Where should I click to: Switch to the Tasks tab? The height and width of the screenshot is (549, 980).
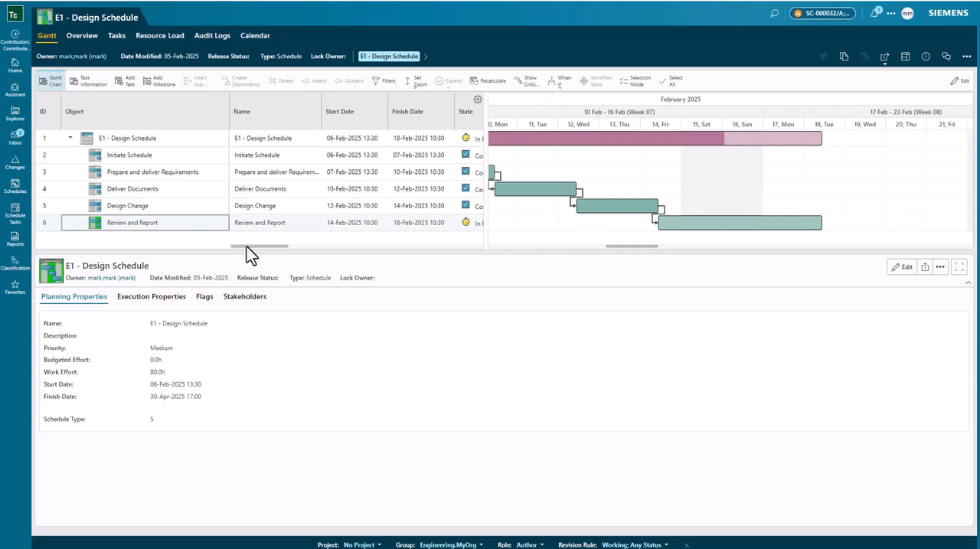116,35
